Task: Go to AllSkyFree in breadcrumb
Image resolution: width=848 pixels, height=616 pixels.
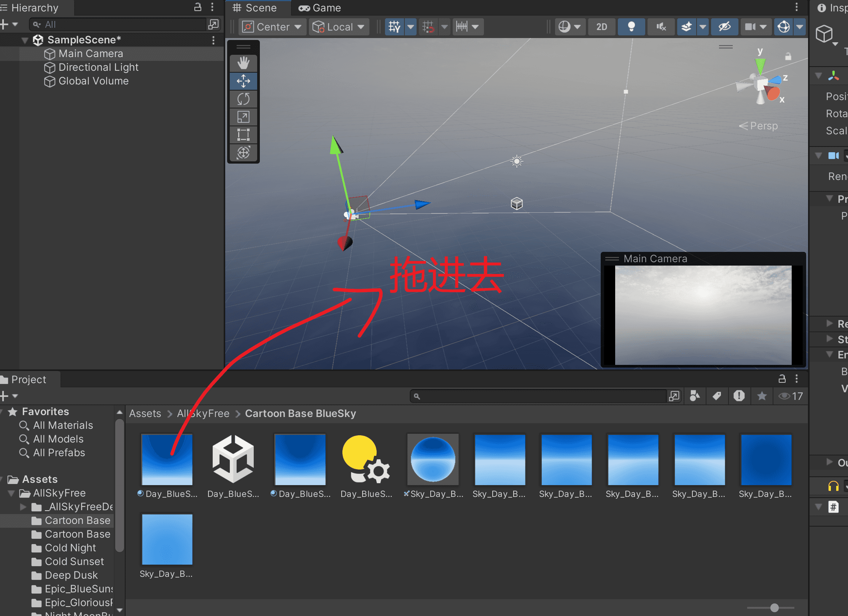Action: tap(203, 414)
